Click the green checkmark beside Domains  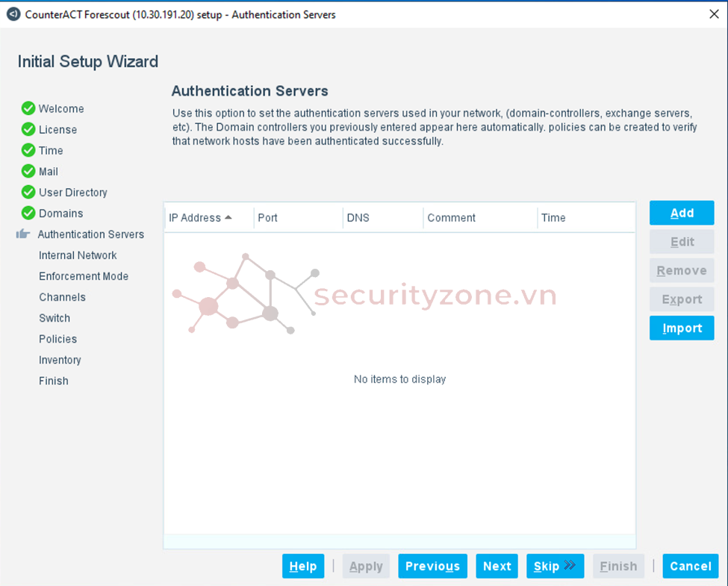click(x=28, y=213)
